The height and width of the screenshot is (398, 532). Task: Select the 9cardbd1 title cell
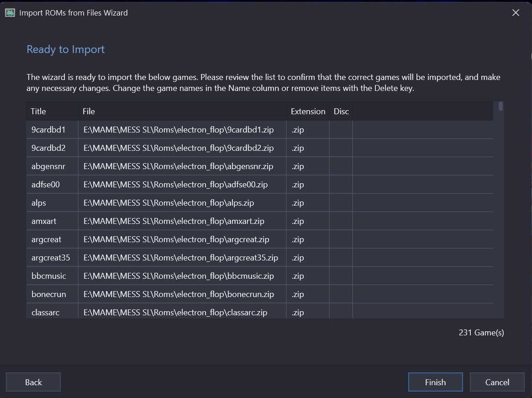click(48, 130)
